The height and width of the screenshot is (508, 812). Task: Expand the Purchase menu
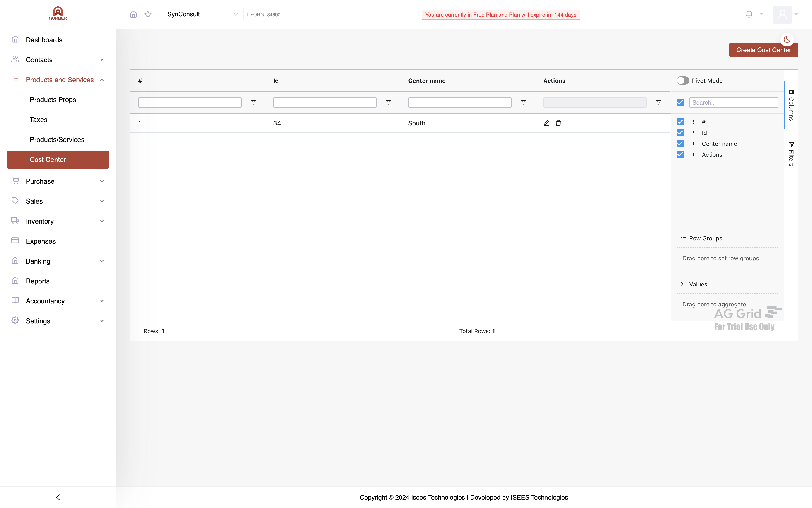coord(58,181)
